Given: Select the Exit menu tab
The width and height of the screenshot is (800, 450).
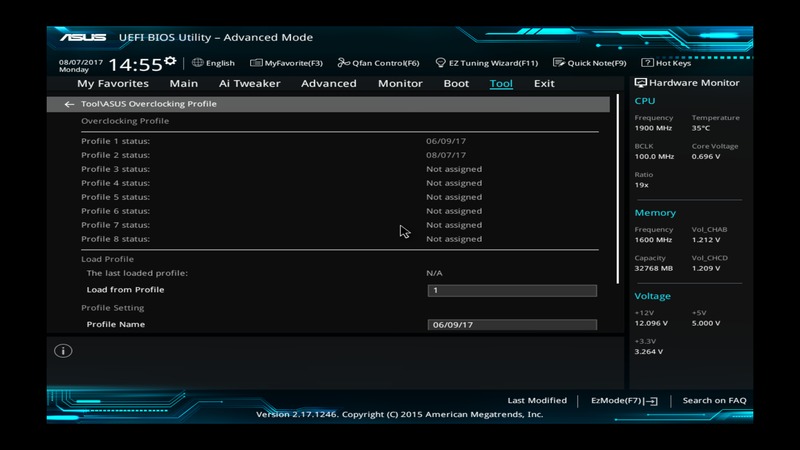Looking at the screenshot, I should tap(544, 84).
